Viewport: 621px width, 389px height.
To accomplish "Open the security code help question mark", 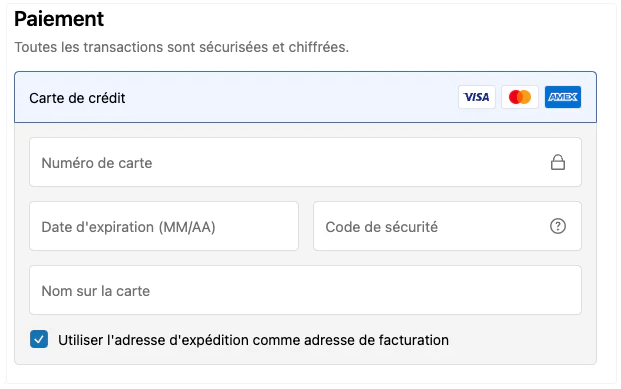I will pos(558,226).
